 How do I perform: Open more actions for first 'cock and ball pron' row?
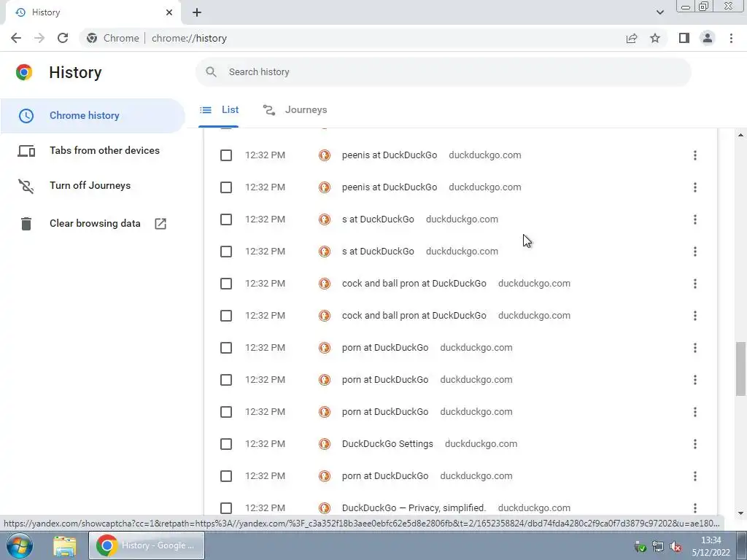click(695, 284)
